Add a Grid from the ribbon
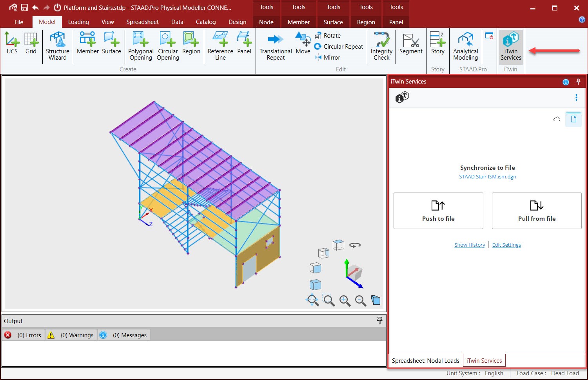 [31, 43]
